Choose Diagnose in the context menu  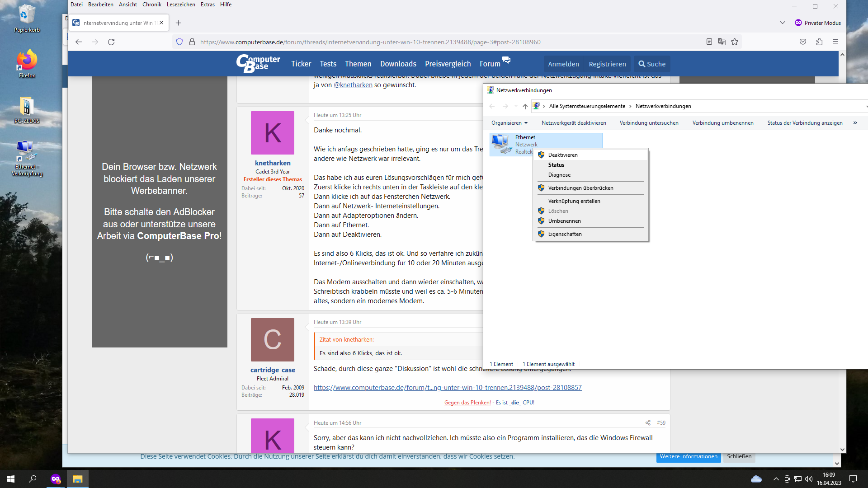pyautogui.click(x=591, y=175)
